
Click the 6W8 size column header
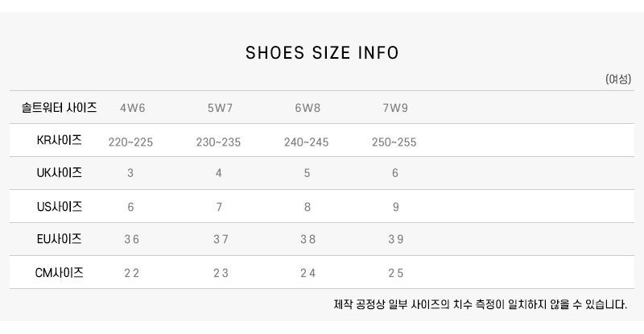point(308,108)
